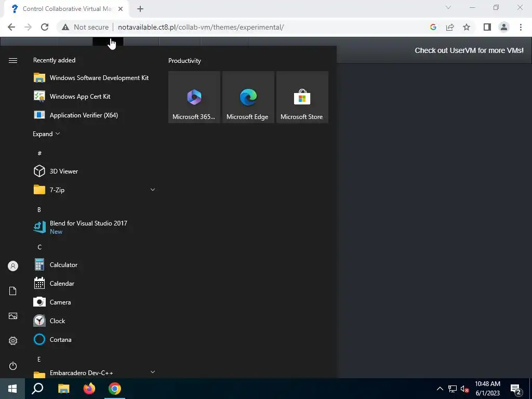Toggle Chrome side panel
The image size is (532, 399).
click(487, 27)
